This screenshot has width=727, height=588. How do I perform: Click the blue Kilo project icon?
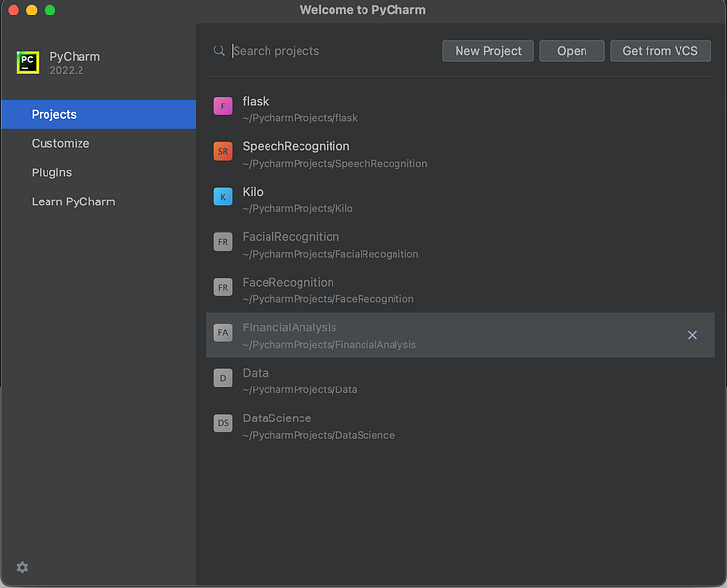click(223, 198)
